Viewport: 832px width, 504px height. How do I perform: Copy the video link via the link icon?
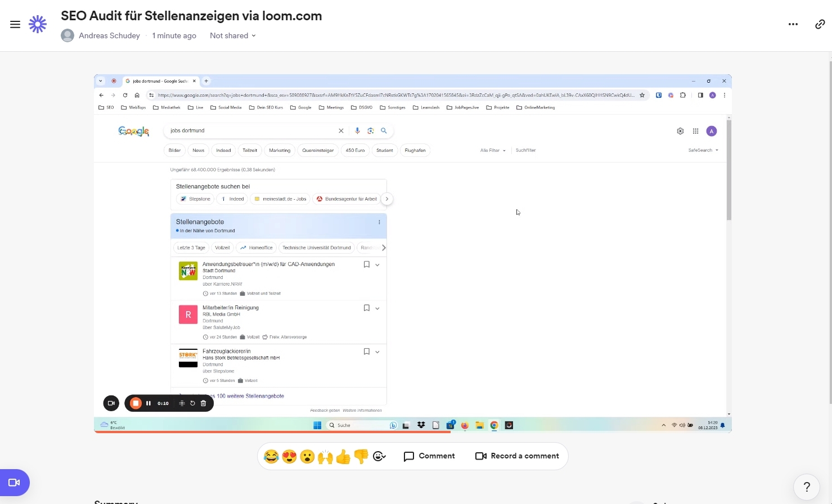pyautogui.click(x=820, y=24)
